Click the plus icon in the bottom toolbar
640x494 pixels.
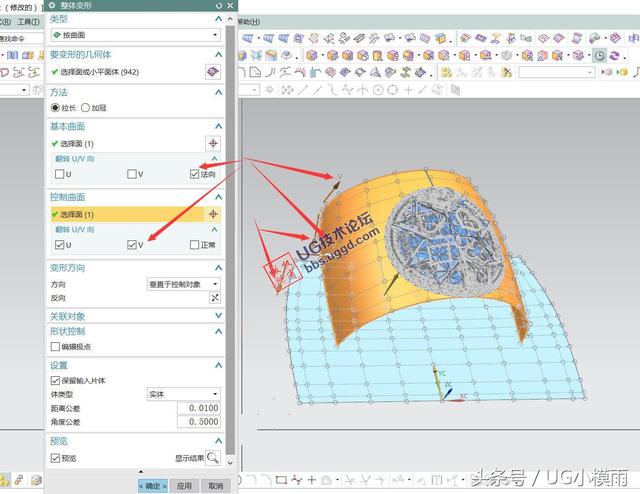312,480
